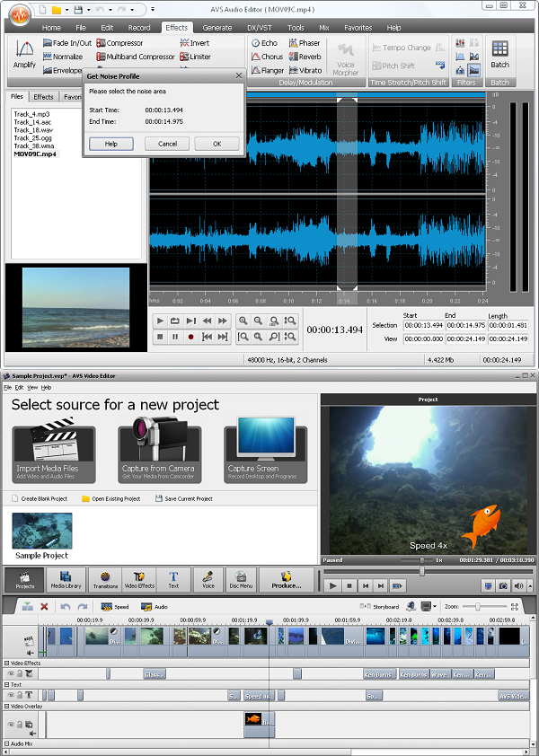Open dropdown arrow next to save icon in quick access
Image resolution: width=539 pixels, height=756 pixels.
(x=88, y=10)
